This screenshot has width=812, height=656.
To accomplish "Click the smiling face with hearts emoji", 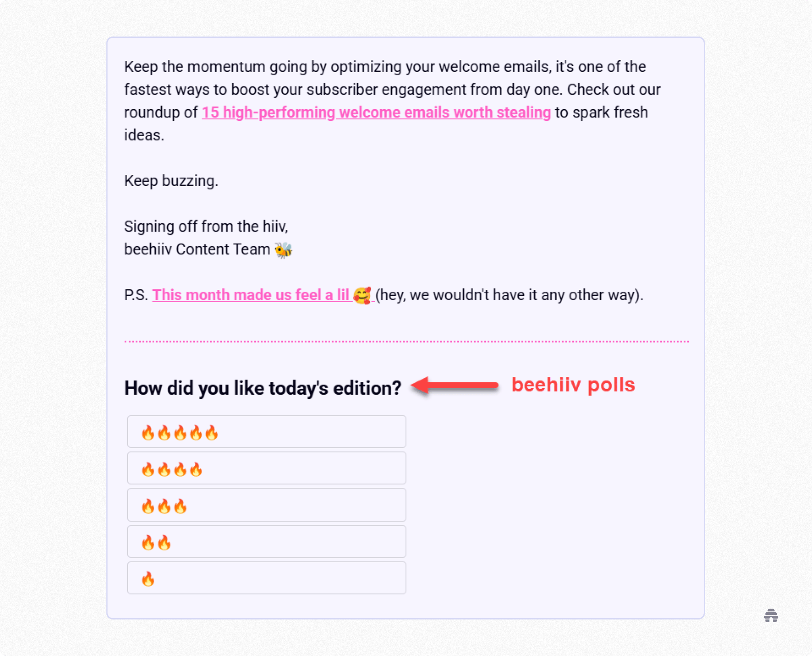I will (362, 295).
